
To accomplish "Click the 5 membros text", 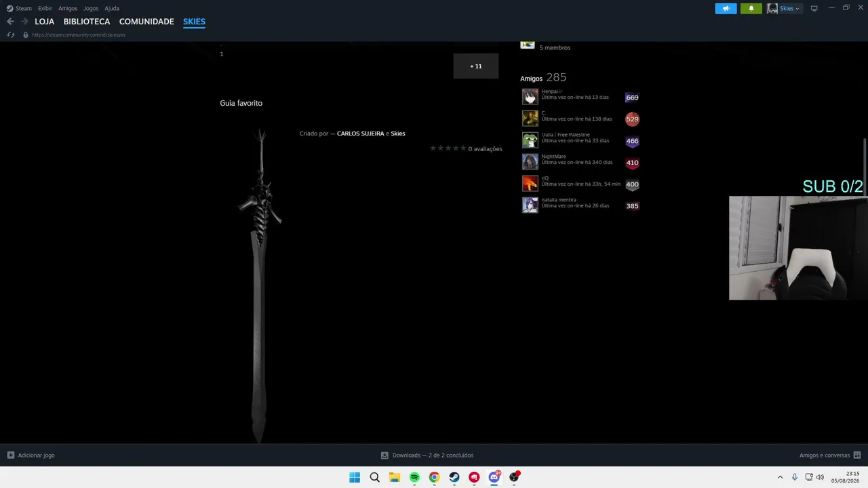I will pos(555,47).
